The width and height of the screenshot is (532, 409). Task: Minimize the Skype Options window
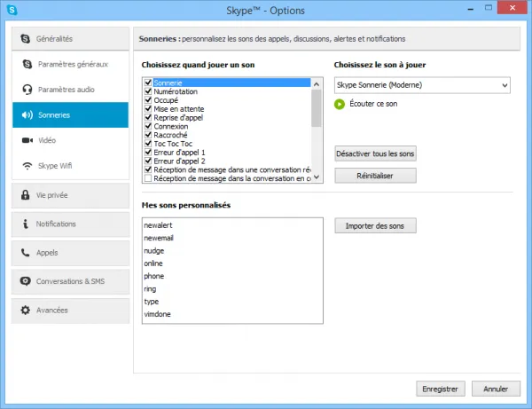click(470, 9)
